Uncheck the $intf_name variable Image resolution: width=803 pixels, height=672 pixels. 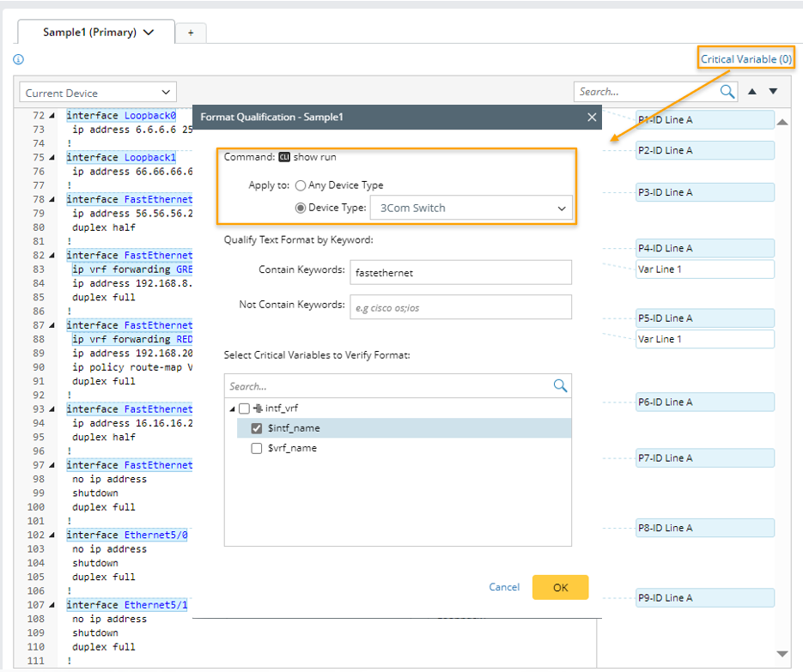click(x=256, y=428)
